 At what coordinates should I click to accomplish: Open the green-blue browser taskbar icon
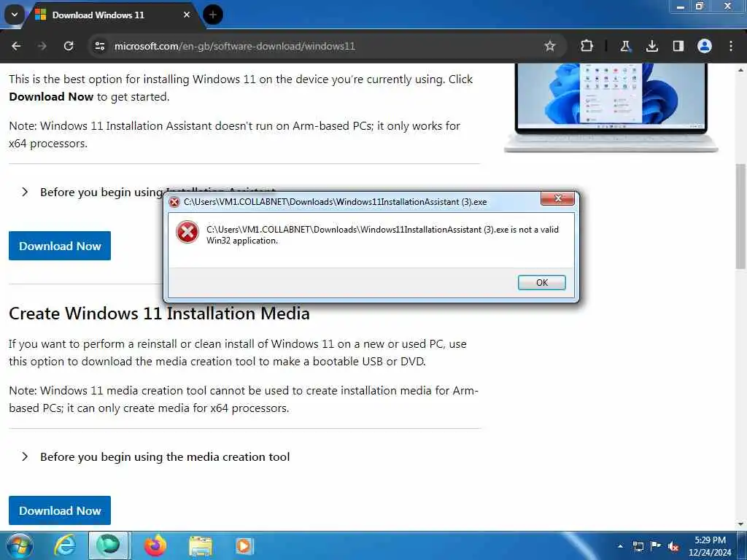pos(108,545)
